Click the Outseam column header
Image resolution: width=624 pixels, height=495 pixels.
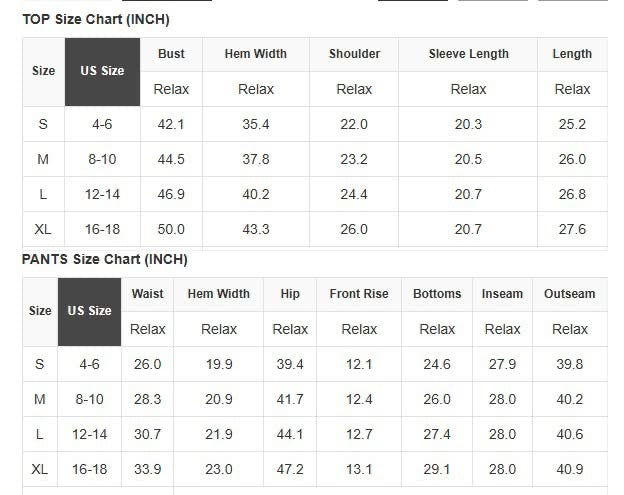(569, 294)
